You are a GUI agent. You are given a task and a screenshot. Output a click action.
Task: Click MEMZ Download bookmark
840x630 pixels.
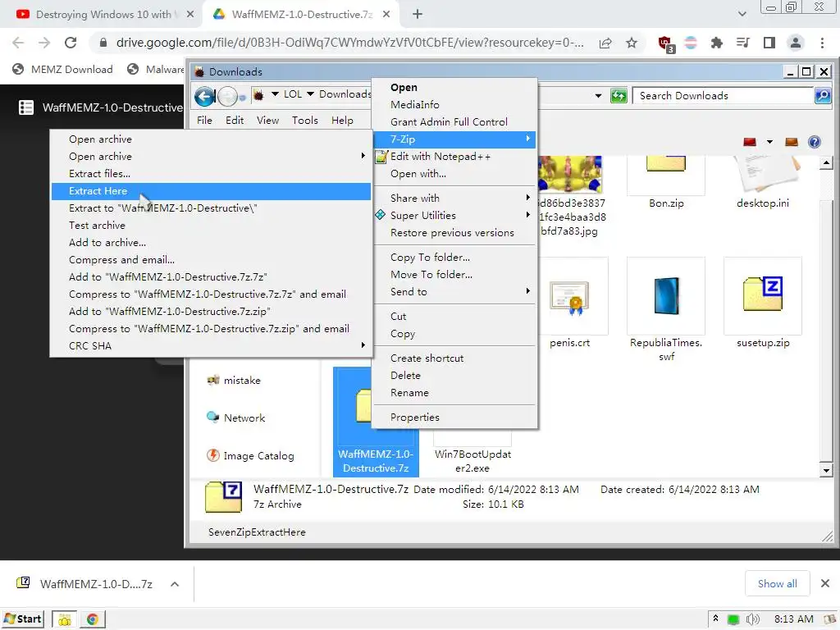point(63,70)
